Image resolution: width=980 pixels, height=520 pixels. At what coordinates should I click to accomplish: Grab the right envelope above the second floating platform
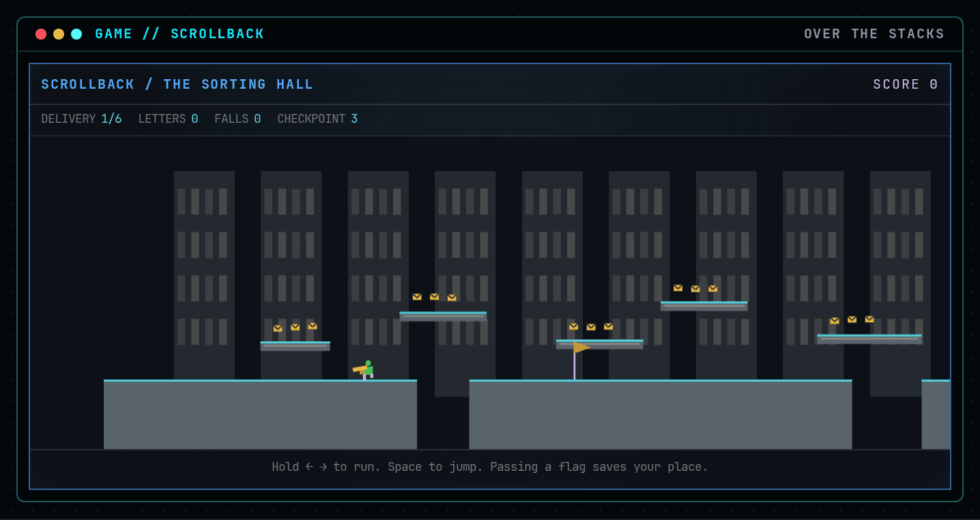click(452, 298)
